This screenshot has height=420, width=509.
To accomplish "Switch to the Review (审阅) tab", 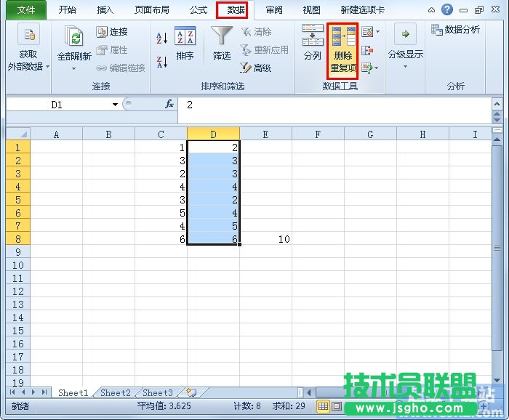I will (274, 10).
